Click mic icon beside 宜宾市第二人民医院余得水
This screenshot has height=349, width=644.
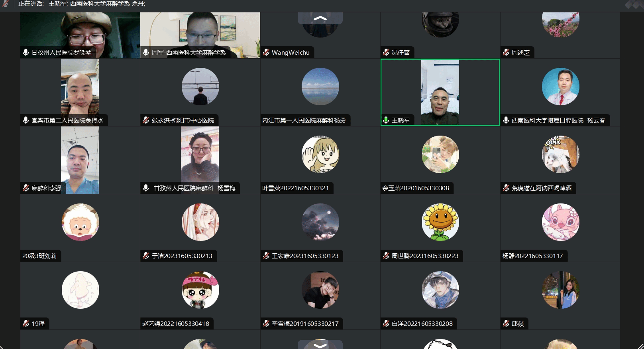[26, 120]
